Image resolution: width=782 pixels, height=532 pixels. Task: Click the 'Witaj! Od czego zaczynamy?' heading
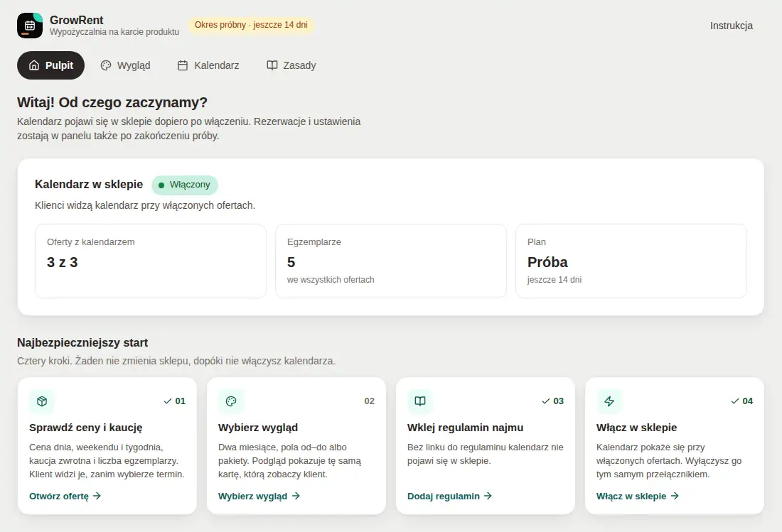click(112, 102)
